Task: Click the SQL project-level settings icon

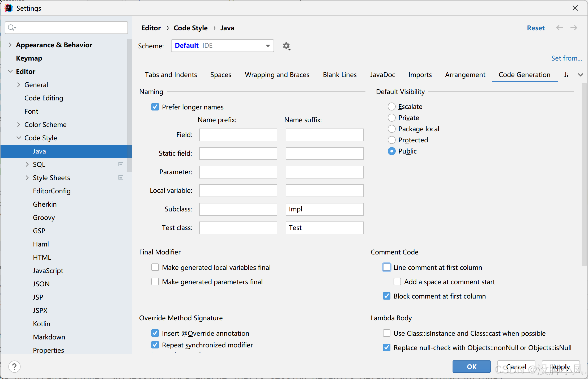Action: (x=121, y=164)
